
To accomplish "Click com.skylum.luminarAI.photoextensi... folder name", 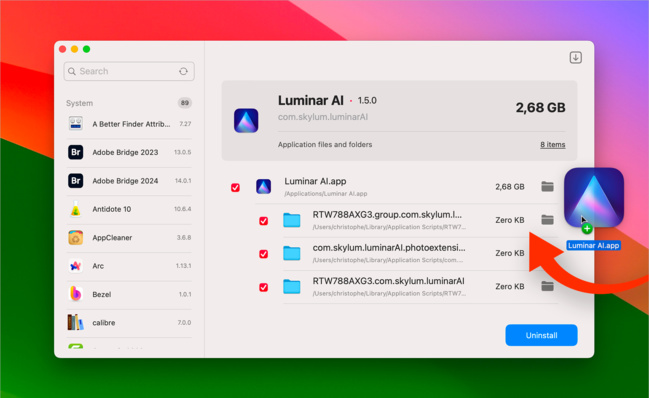I will [x=389, y=247].
